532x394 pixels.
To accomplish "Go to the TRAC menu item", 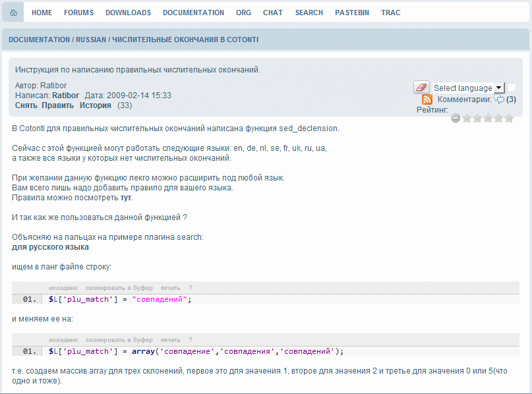I will click(x=391, y=13).
